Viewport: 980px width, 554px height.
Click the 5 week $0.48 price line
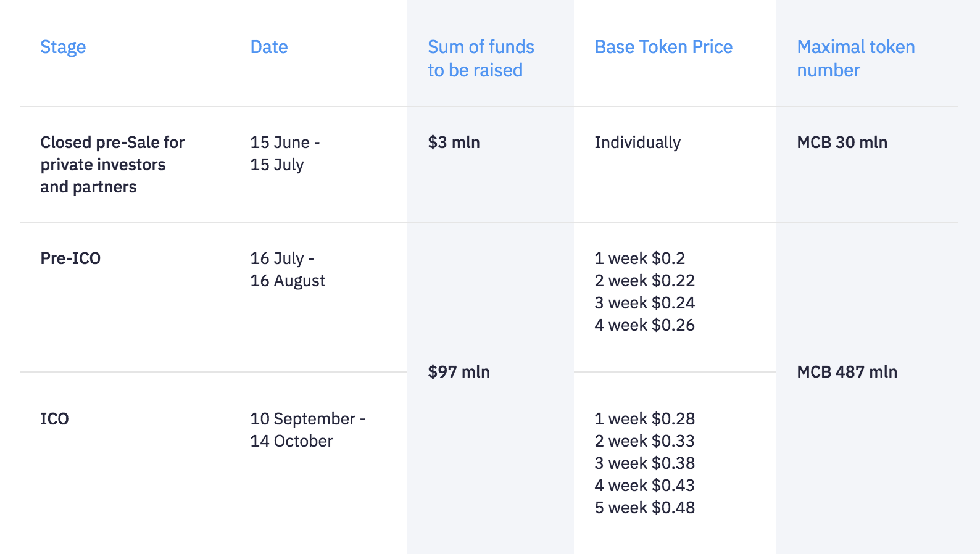tap(644, 508)
